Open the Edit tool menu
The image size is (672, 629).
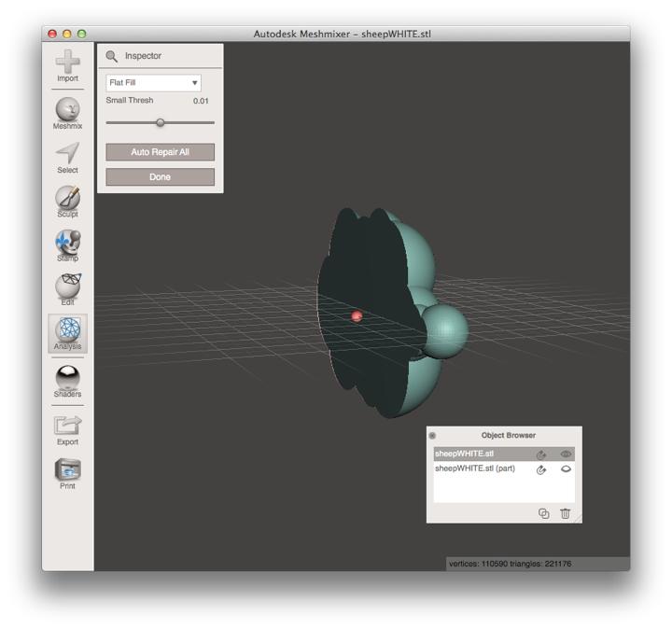click(67, 287)
